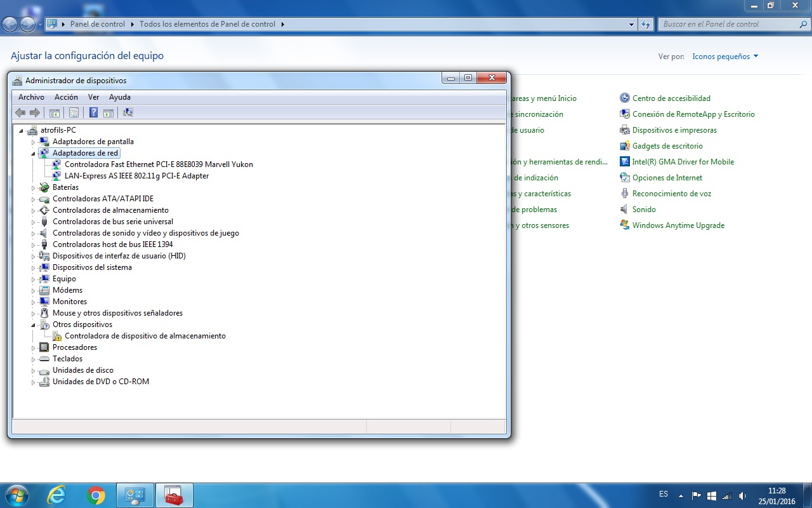This screenshot has width=812, height=508.
Task: Click the warning icon of unknown storage controller
Action: tap(56, 336)
